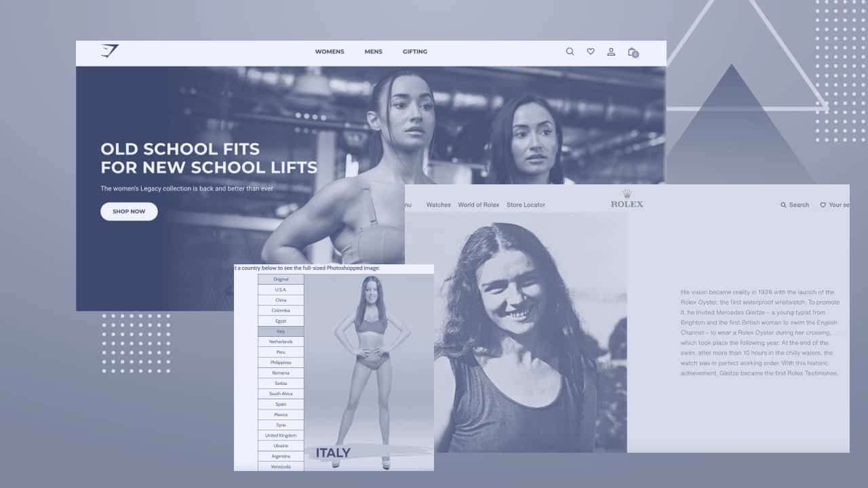868x488 pixels.
Task: Click the Italy Photoshopped model image
Action: (369, 372)
